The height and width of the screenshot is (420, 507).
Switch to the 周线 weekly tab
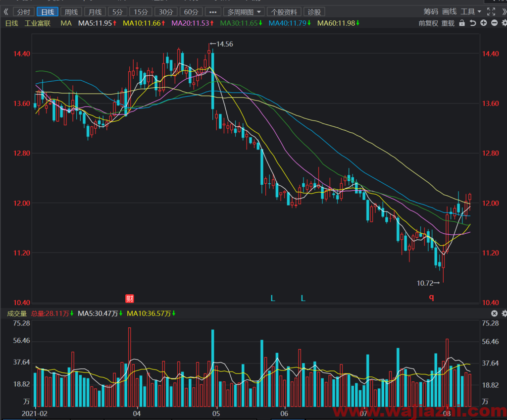coord(71,12)
